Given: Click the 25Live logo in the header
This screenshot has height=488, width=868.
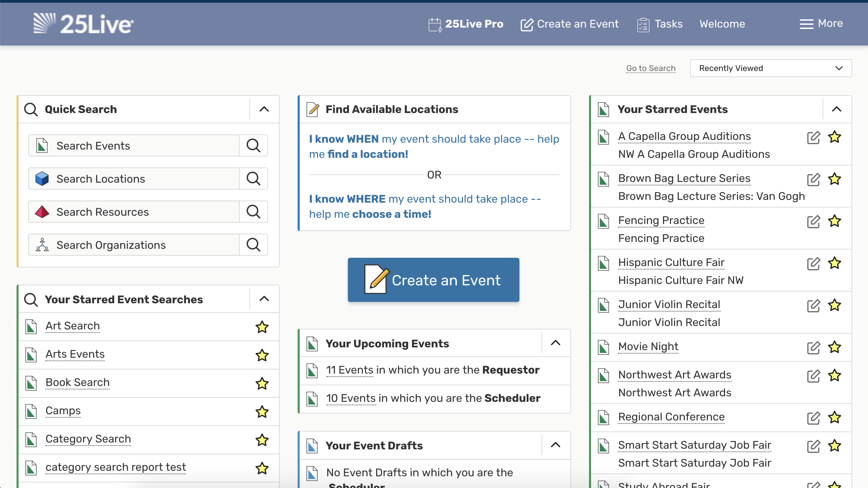Looking at the screenshot, I should click(83, 24).
